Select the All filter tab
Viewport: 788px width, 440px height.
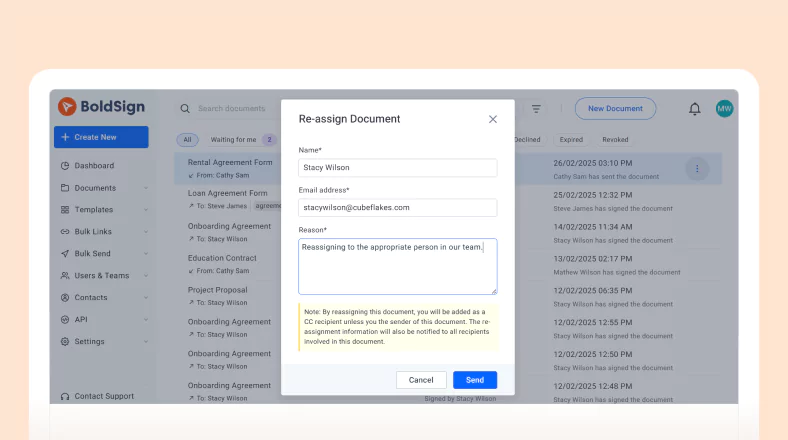[x=187, y=140]
